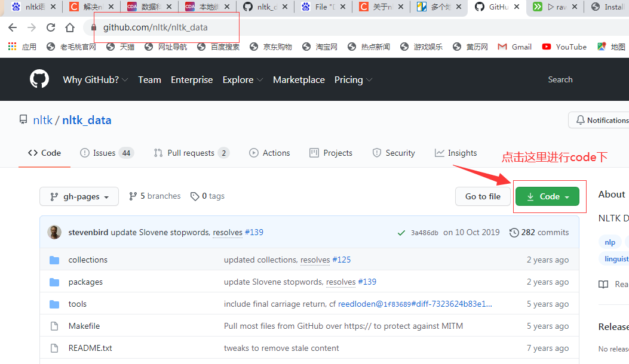The width and height of the screenshot is (629, 364).
Task: Click the tools folder icon
Action: coord(54,304)
